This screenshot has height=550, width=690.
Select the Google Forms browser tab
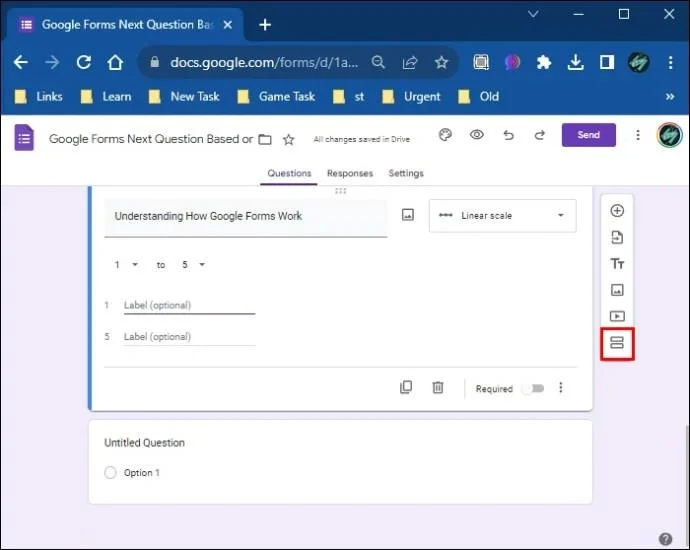[125, 25]
